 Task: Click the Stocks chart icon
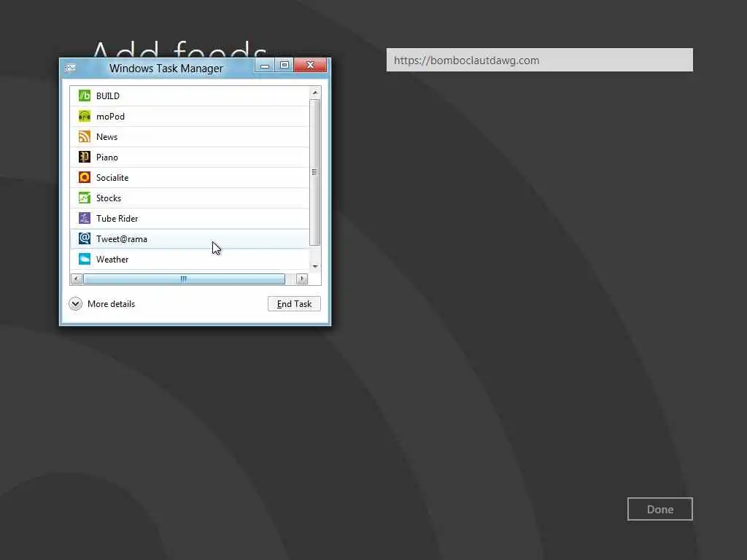point(85,198)
